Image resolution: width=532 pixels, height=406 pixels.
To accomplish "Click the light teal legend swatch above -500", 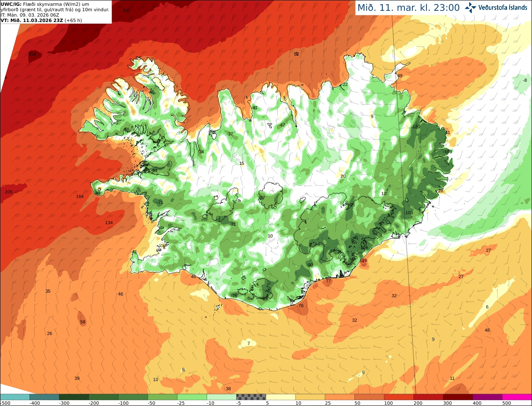I will click(15, 397).
